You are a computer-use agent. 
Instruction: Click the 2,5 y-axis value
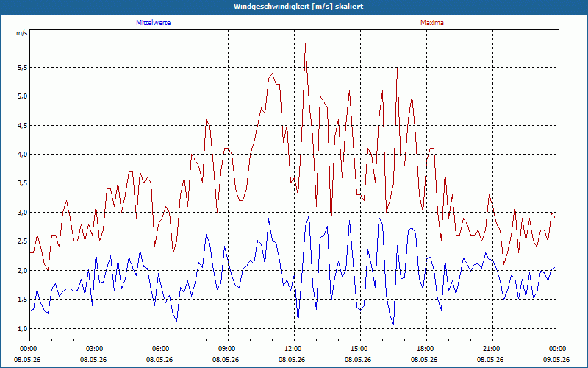click(x=23, y=241)
